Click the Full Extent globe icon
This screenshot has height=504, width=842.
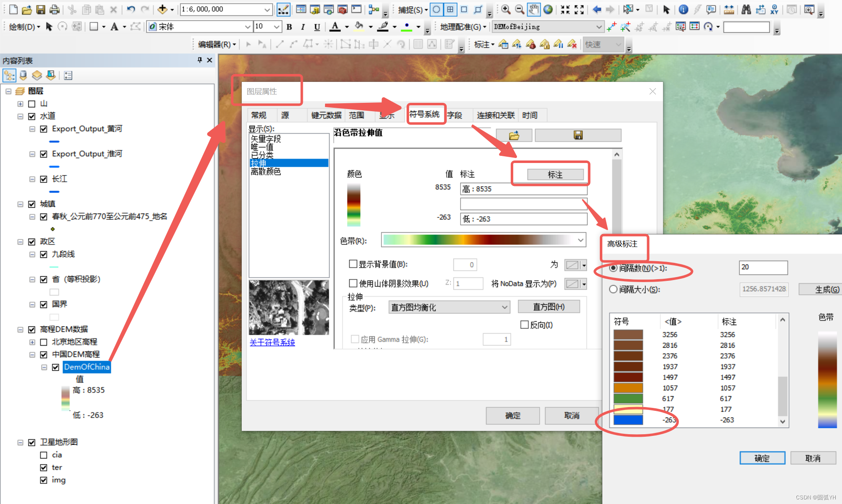coord(548,9)
